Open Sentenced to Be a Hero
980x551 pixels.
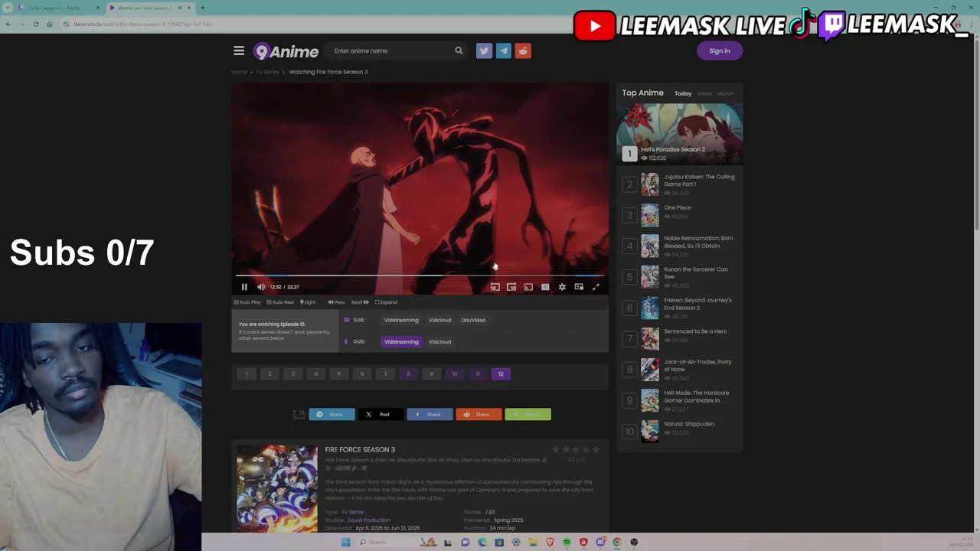tap(695, 331)
